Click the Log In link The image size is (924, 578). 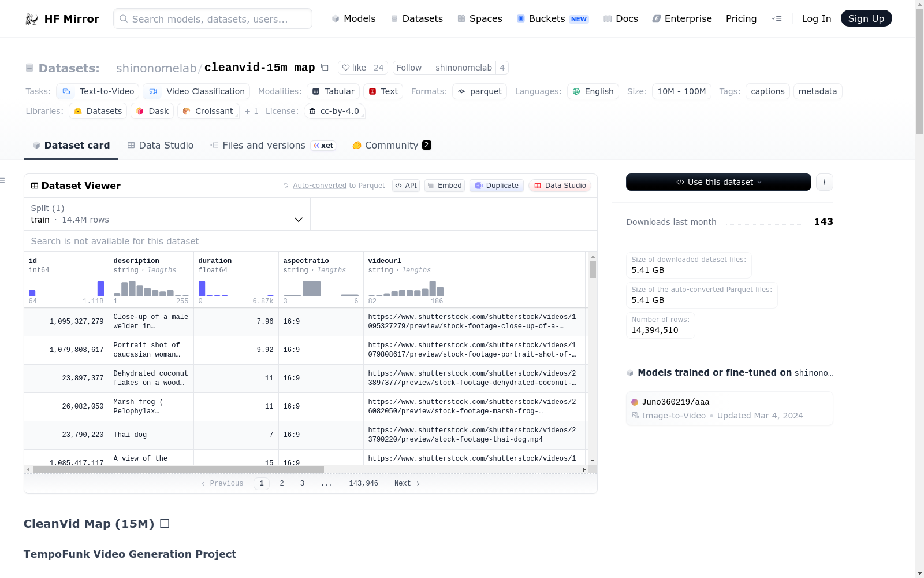817,18
